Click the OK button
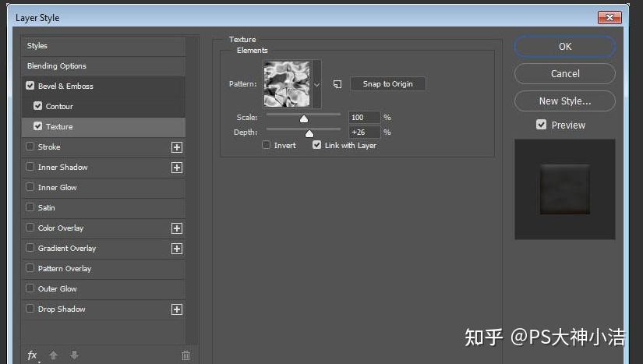This screenshot has width=643, height=364. coord(565,46)
